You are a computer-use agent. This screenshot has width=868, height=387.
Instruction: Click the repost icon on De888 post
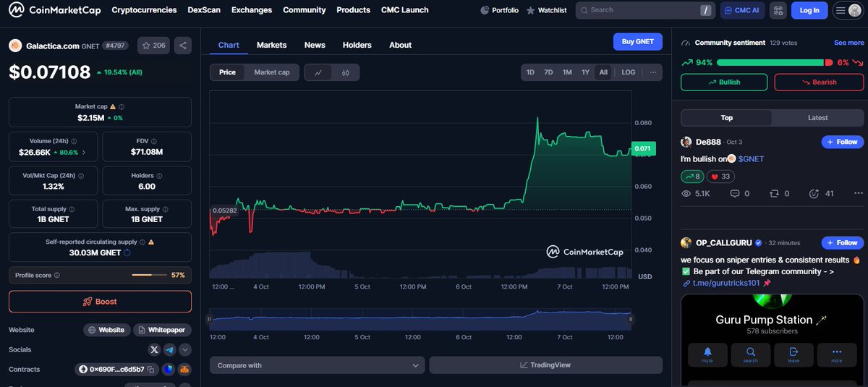pos(775,193)
